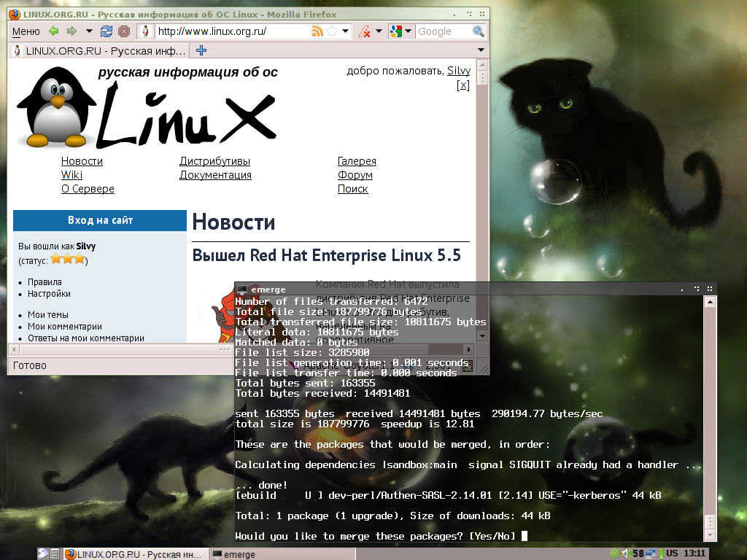Open Мои комментарии in the sidebar

tap(65, 326)
